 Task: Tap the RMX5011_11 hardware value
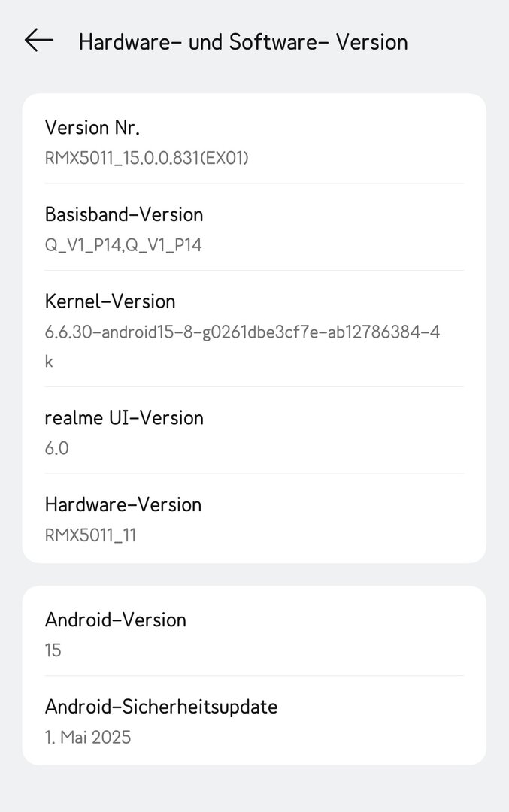coord(91,535)
